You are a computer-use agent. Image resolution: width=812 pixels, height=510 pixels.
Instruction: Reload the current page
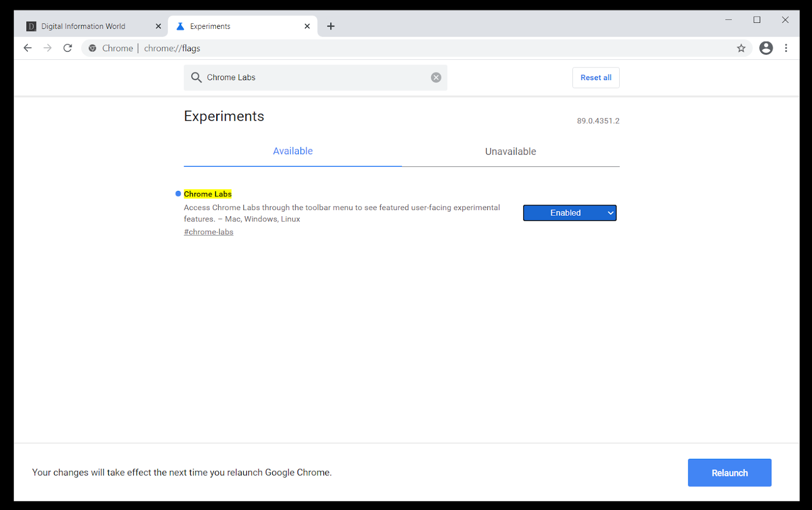(x=67, y=48)
